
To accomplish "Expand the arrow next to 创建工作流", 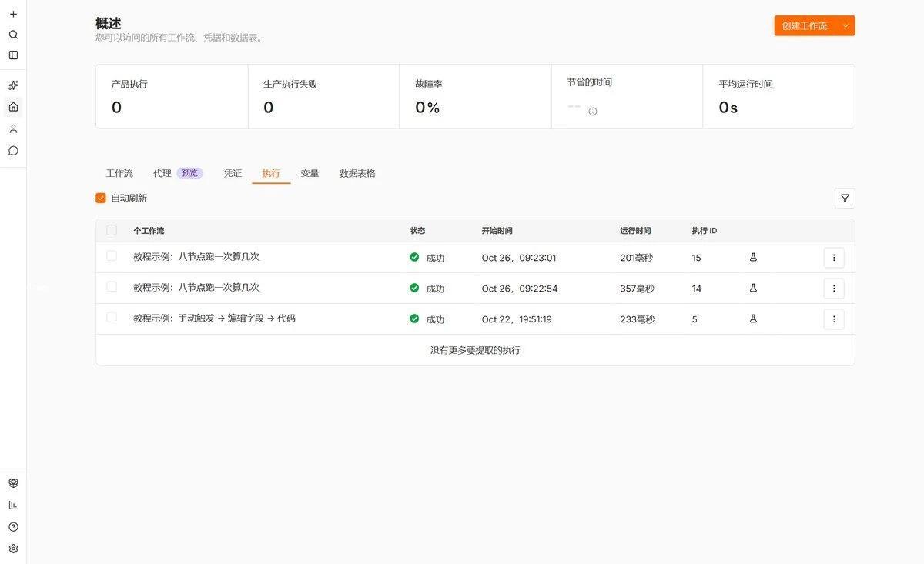I will 845,25.
